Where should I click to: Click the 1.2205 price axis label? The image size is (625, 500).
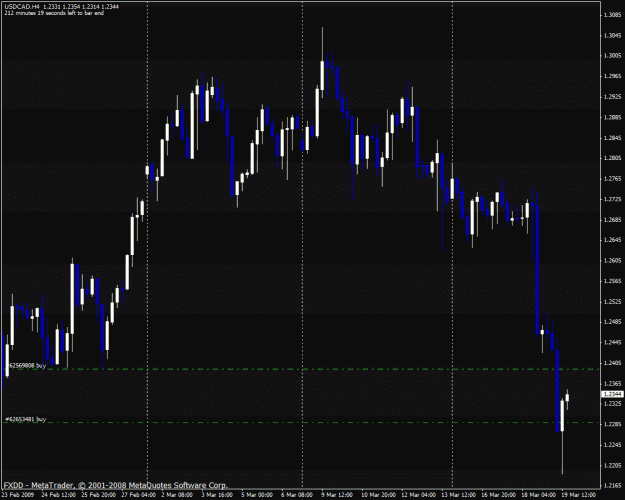point(613,465)
